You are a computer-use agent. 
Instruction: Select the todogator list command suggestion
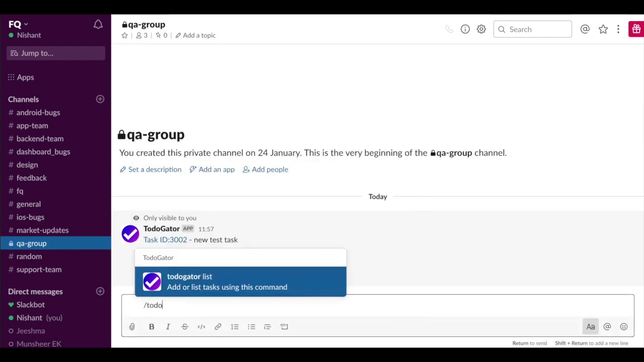(x=240, y=282)
